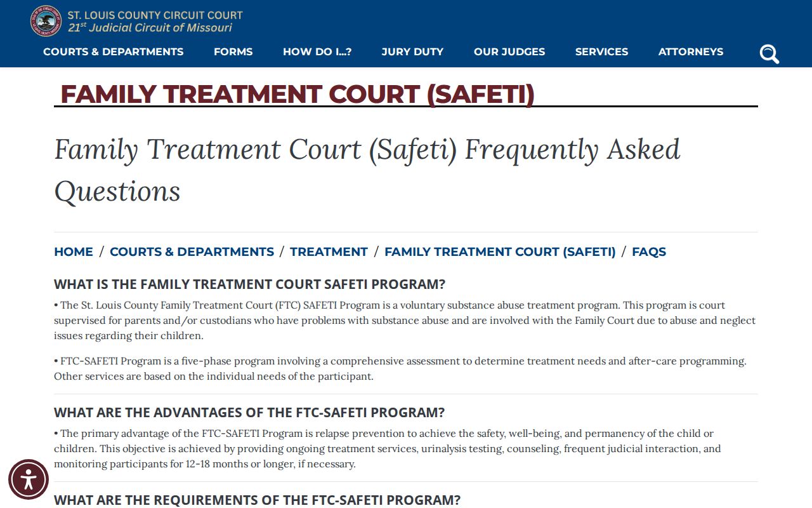The image size is (812, 508).
Task: Click the Family Treatment Court (SAFETI) page heading
Action: pos(298,94)
